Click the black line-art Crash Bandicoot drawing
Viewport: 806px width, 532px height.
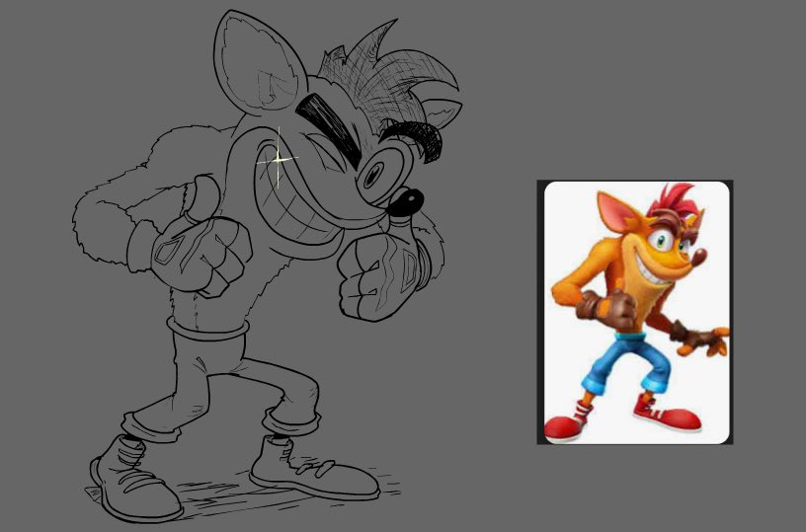pos(268,267)
